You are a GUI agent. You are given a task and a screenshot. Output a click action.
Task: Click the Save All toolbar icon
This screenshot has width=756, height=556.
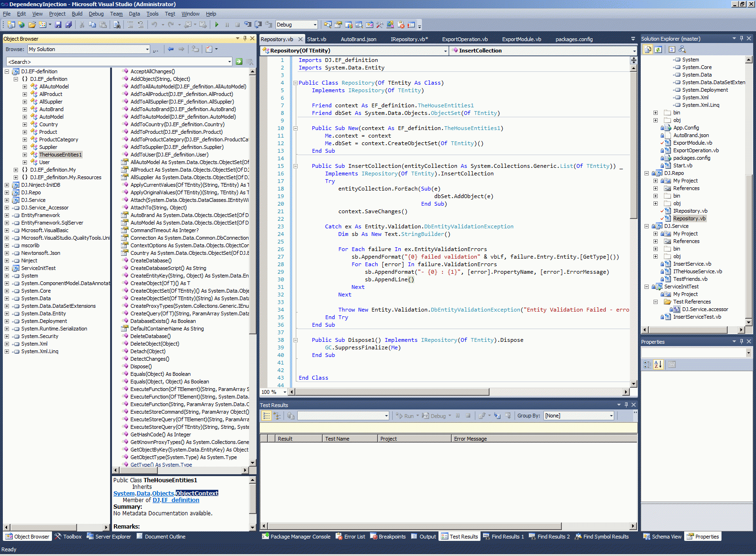pyautogui.click(x=69, y=25)
